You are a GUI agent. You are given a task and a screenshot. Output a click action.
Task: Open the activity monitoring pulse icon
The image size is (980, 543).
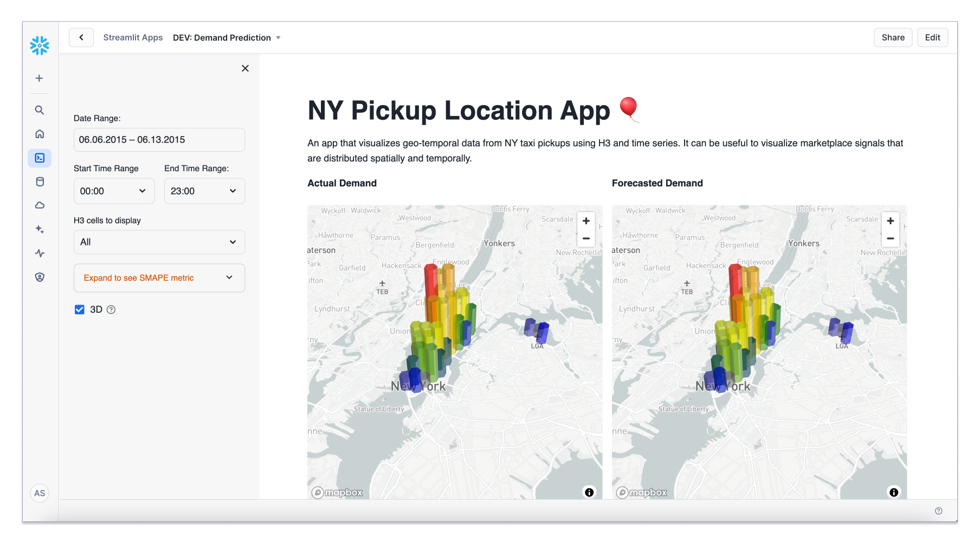[x=40, y=253]
